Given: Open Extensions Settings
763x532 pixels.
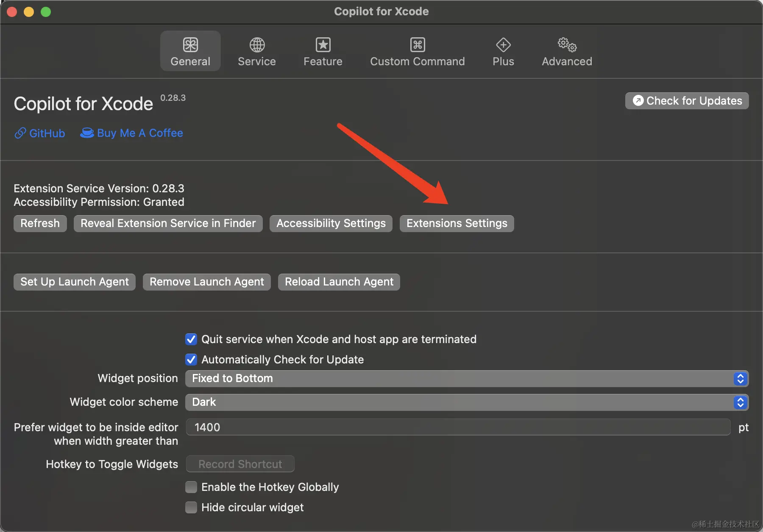Looking at the screenshot, I should 457,223.
